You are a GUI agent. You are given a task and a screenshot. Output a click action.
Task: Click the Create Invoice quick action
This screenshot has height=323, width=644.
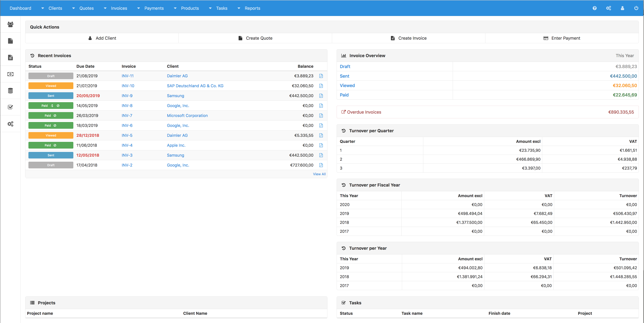click(408, 38)
